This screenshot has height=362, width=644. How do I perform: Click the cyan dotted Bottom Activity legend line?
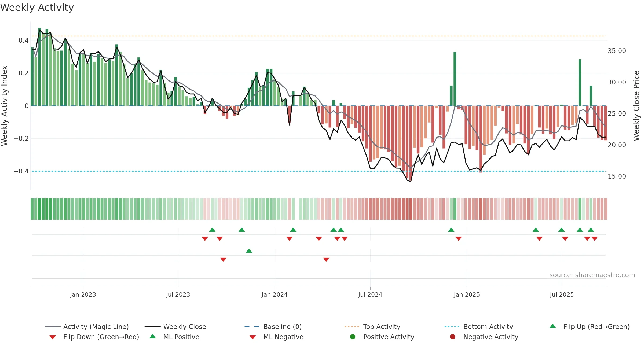(x=452, y=327)
